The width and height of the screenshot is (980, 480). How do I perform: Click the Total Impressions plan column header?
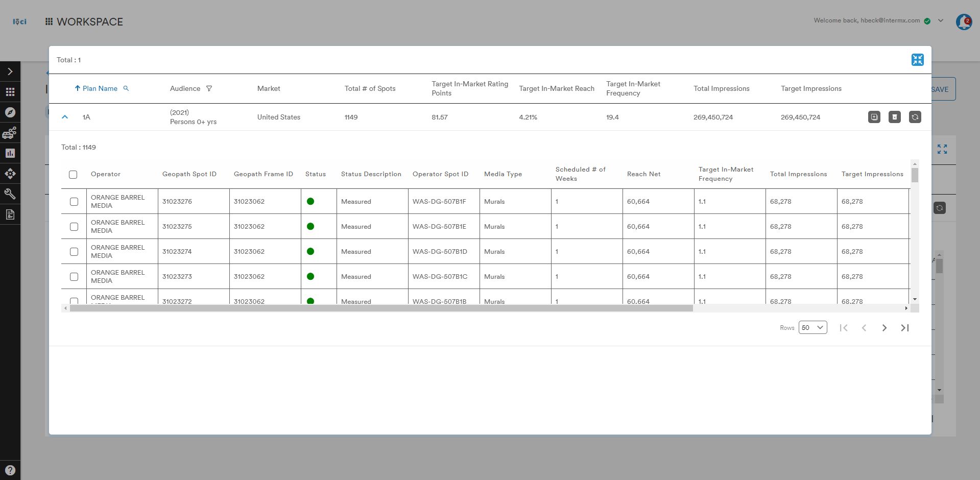pos(722,88)
